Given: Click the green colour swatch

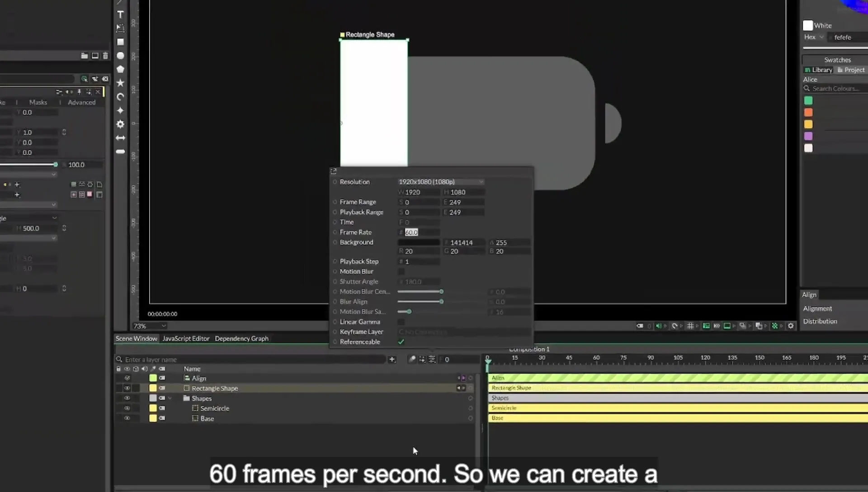Looking at the screenshot, I should 808,100.
